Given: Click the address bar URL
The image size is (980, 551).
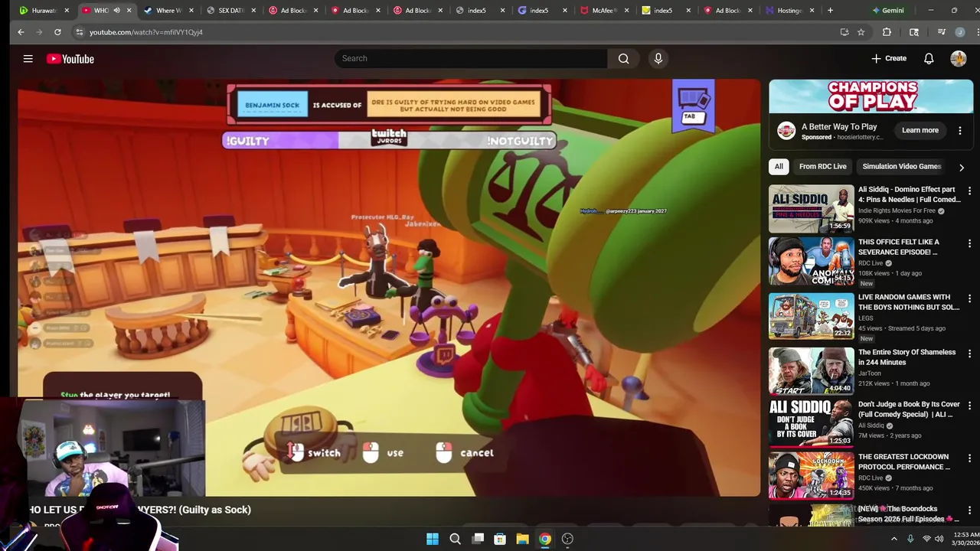Looking at the screenshot, I should 146,32.
